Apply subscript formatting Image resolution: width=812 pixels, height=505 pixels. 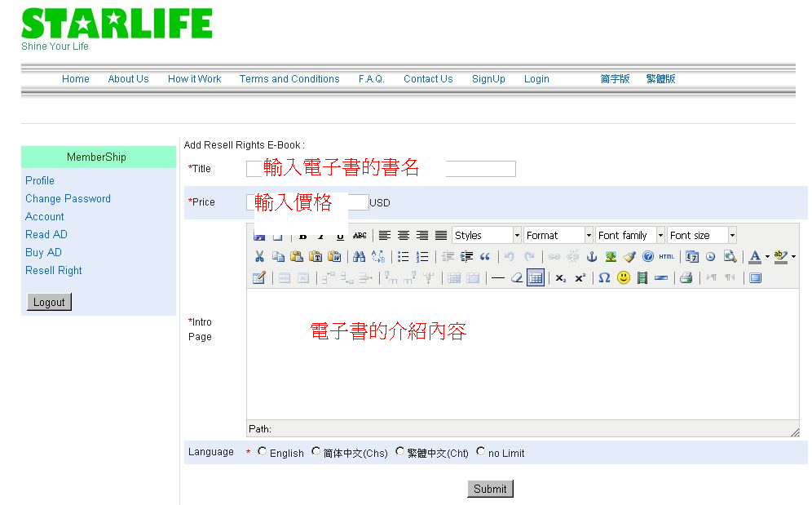pyautogui.click(x=560, y=278)
